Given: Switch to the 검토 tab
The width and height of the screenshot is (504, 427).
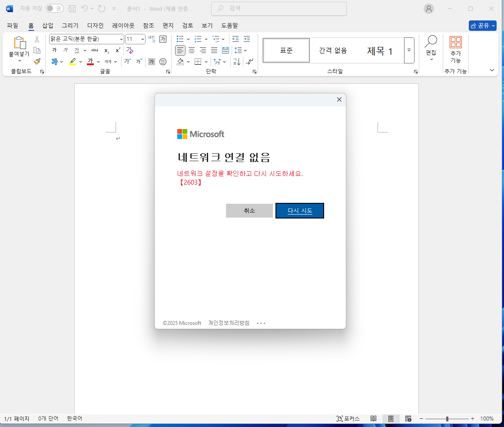Looking at the screenshot, I should [188, 25].
